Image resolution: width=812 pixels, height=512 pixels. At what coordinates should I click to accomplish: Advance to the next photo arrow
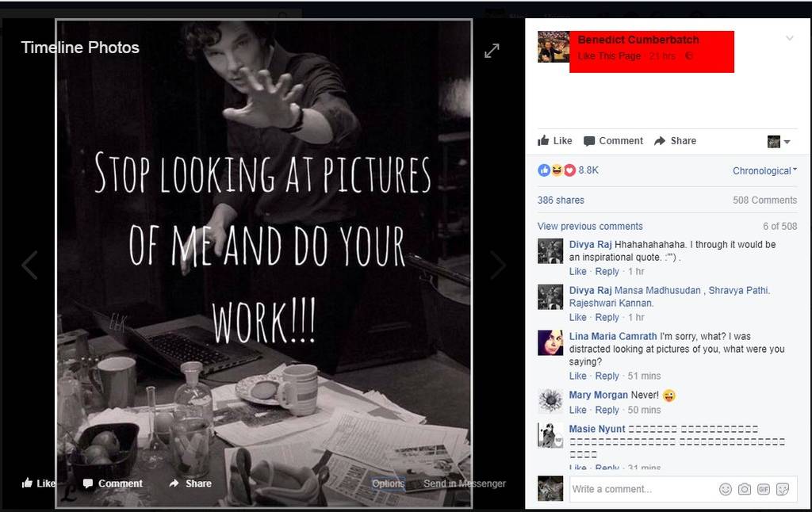(x=497, y=266)
